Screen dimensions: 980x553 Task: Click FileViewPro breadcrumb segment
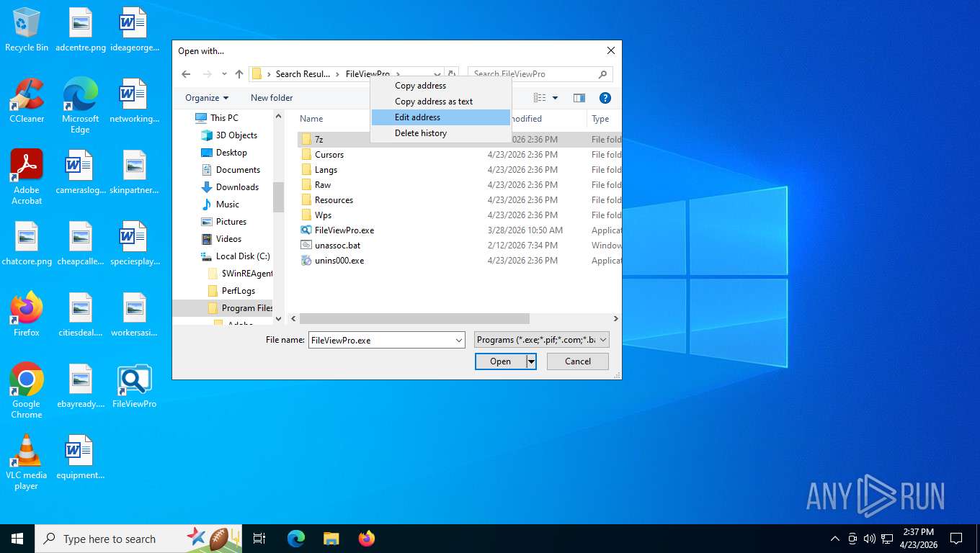click(x=367, y=74)
